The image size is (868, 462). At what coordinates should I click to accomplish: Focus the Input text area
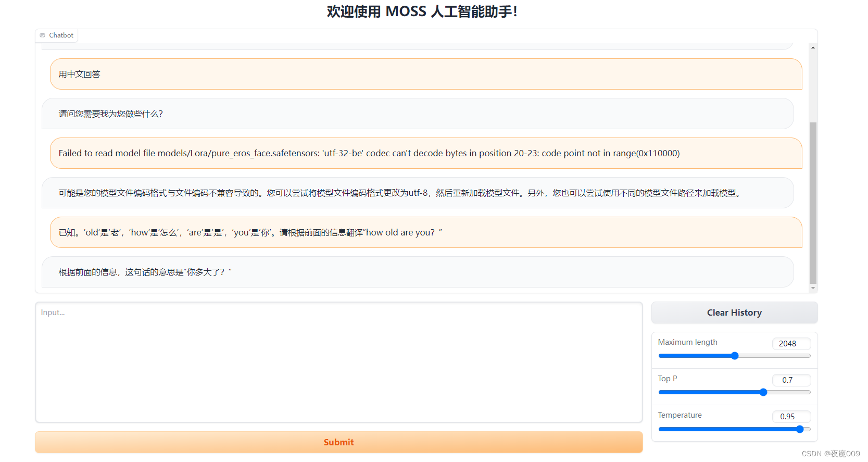click(339, 363)
